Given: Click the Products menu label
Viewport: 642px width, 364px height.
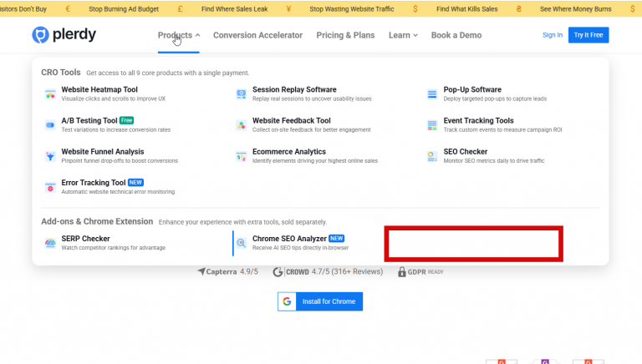Looking at the screenshot, I should click(x=175, y=35).
